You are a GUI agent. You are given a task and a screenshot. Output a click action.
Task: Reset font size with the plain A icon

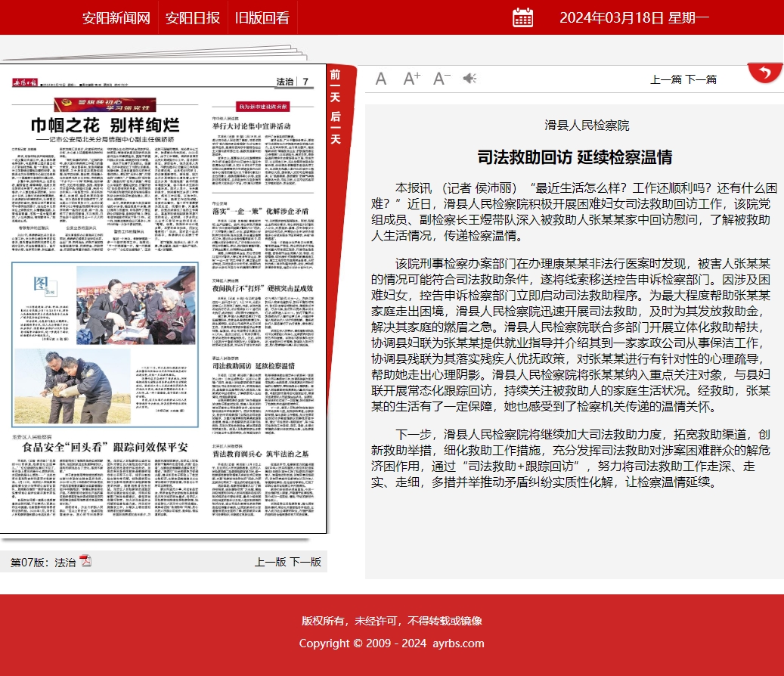pos(381,79)
